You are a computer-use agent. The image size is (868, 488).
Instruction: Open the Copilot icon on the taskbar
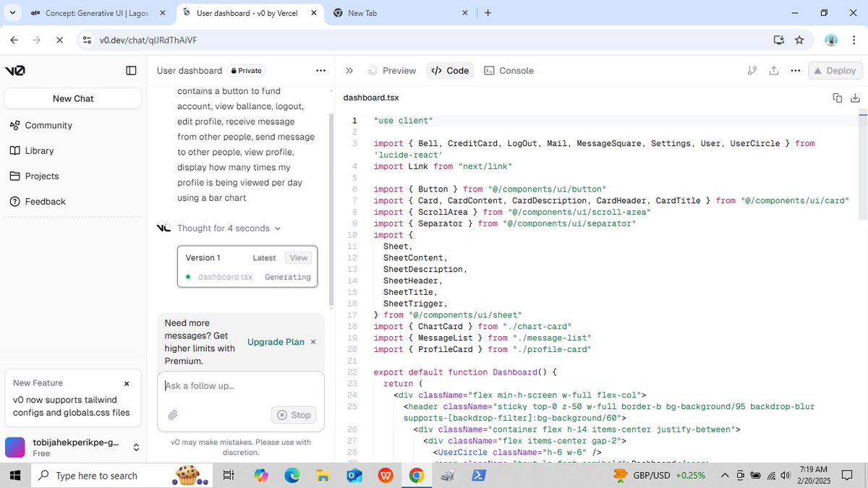[x=261, y=475]
